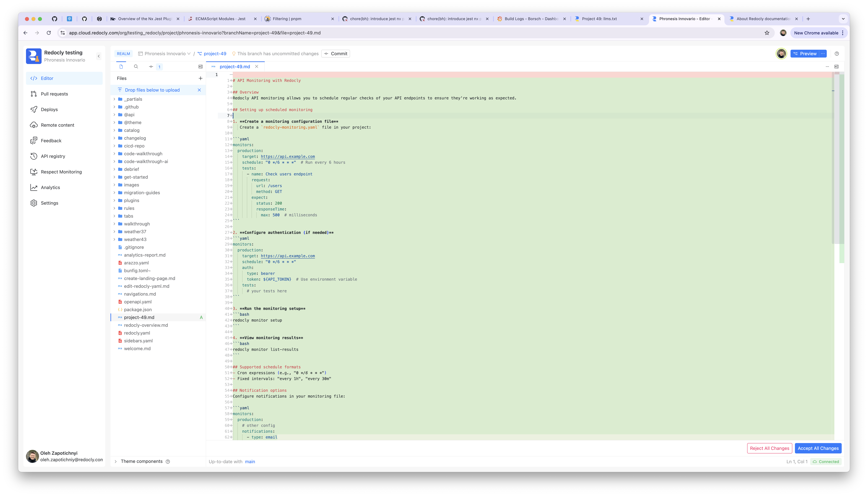Viewport: 868px width, 496px height.
Task: Expand the Theme components section
Action: click(x=115, y=462)
